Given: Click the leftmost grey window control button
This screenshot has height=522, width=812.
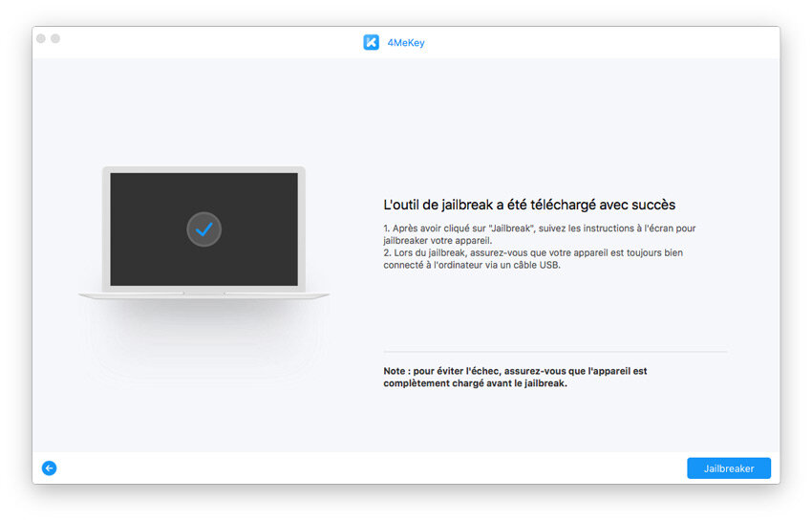Looking at the screenshot, I should [x=41, y=38].
